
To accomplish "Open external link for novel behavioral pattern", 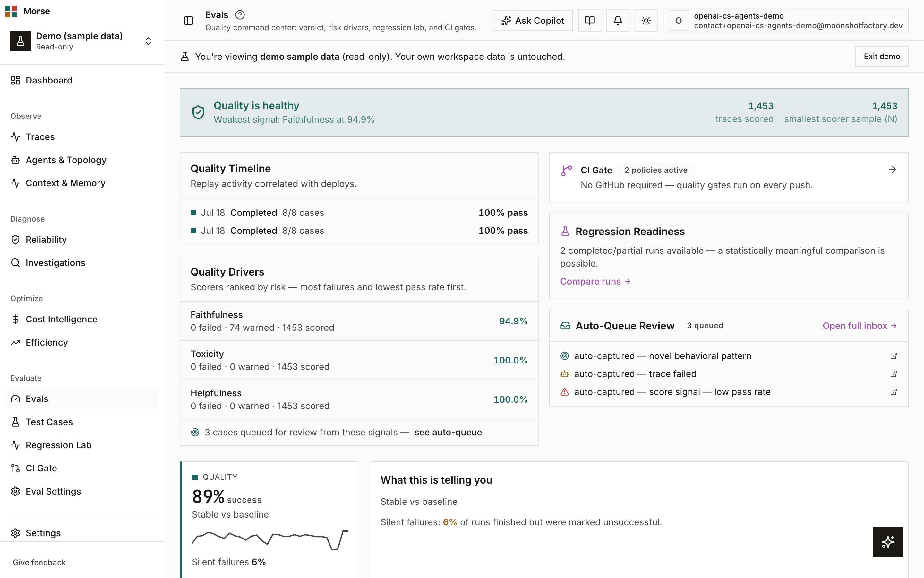I will point(894,356).
